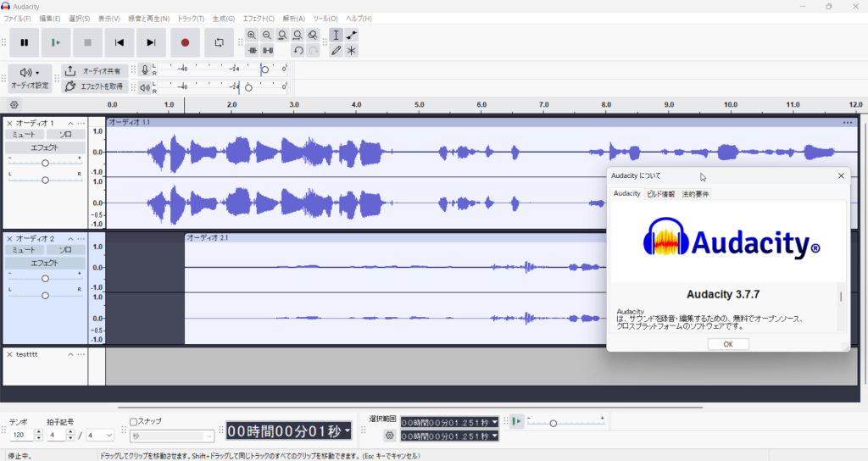Adjust gain slider of オーディオ 1

click(46, 163)
